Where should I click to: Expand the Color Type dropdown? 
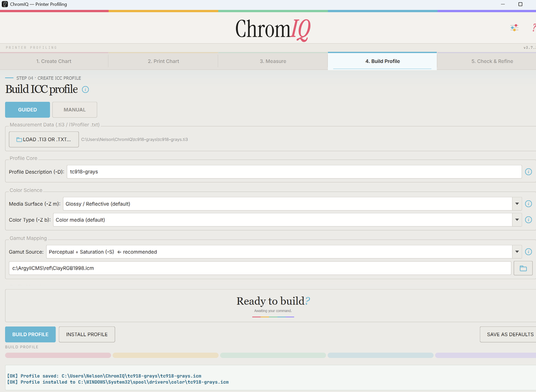pyautogui.click(x=517, y=220)
